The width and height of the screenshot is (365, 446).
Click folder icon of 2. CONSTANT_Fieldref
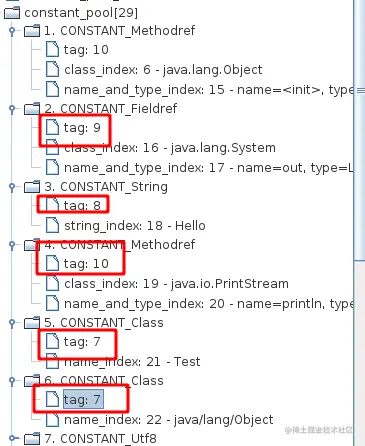(32, 109)
